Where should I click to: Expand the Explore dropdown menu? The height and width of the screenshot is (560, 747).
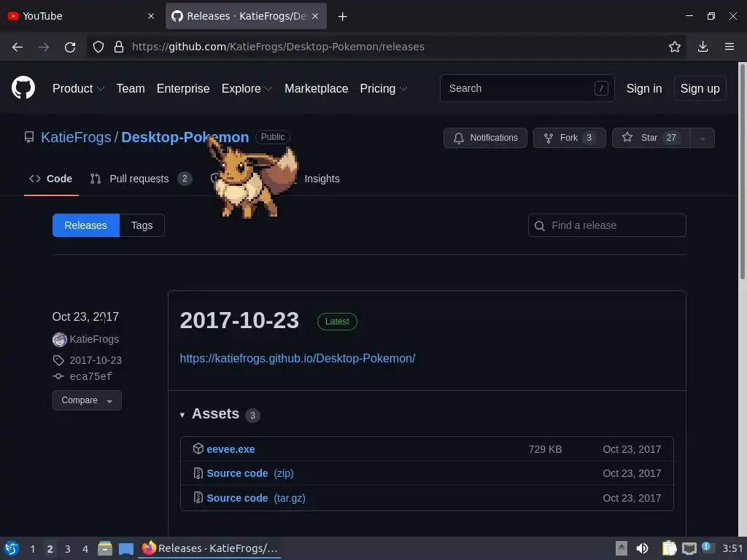[247, 88]
